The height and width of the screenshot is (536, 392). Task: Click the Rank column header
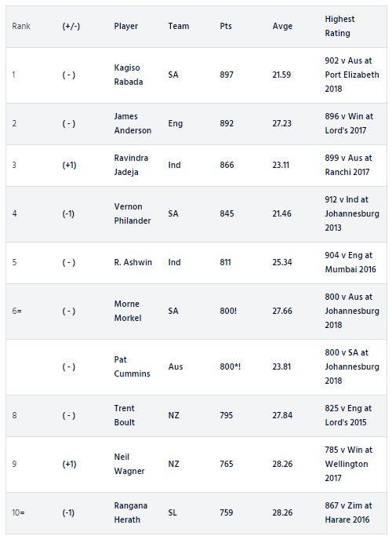pyautogui.click(x=21, y=26)
